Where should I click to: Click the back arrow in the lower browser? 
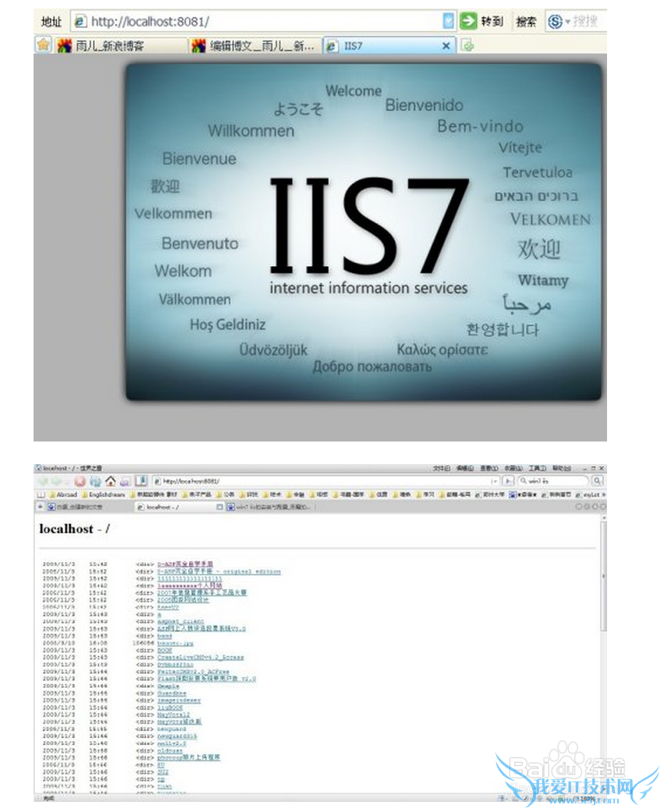[x=43, y=481]
